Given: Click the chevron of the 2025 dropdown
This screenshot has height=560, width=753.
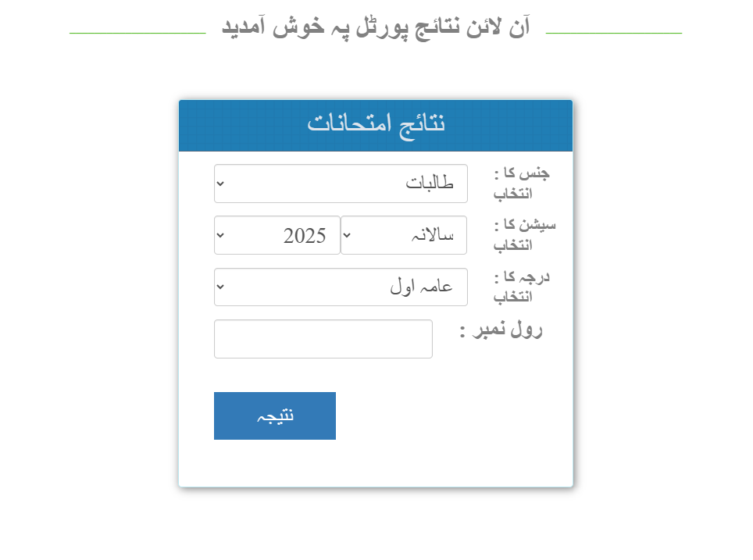Looking at the screenshot, I should point(221,235).
